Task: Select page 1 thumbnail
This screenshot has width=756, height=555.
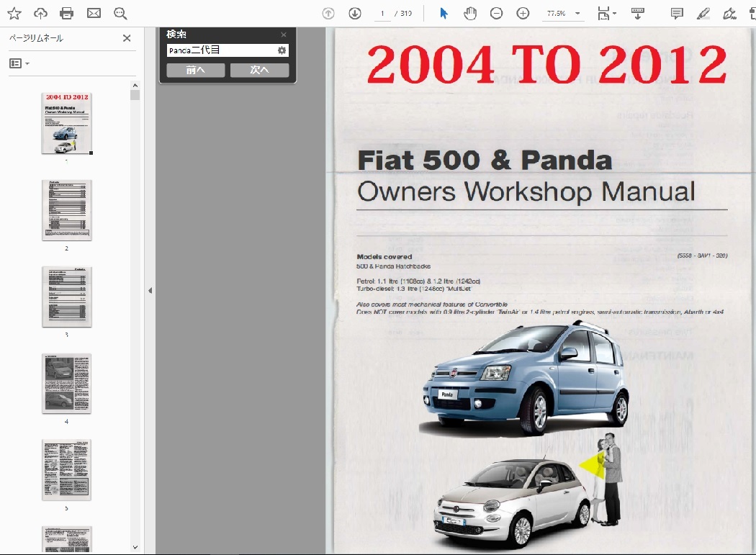Action: (66, 123)
